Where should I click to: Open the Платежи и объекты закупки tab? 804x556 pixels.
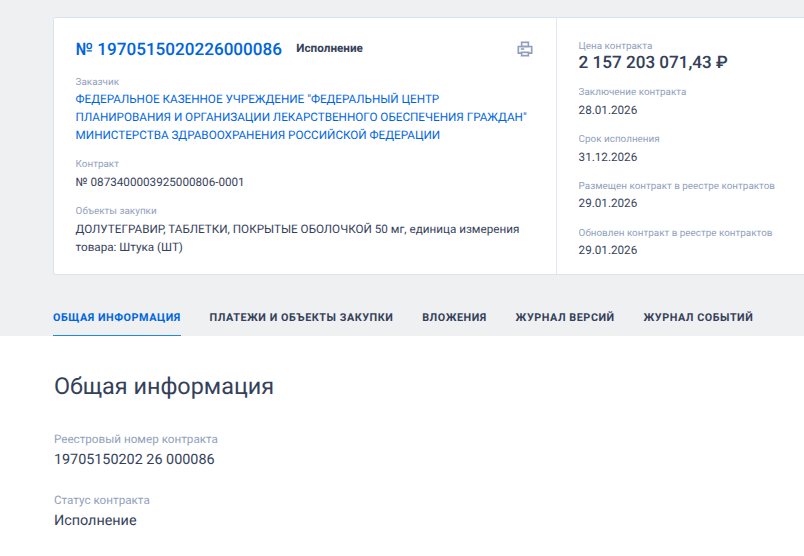(x=301, y=317)
